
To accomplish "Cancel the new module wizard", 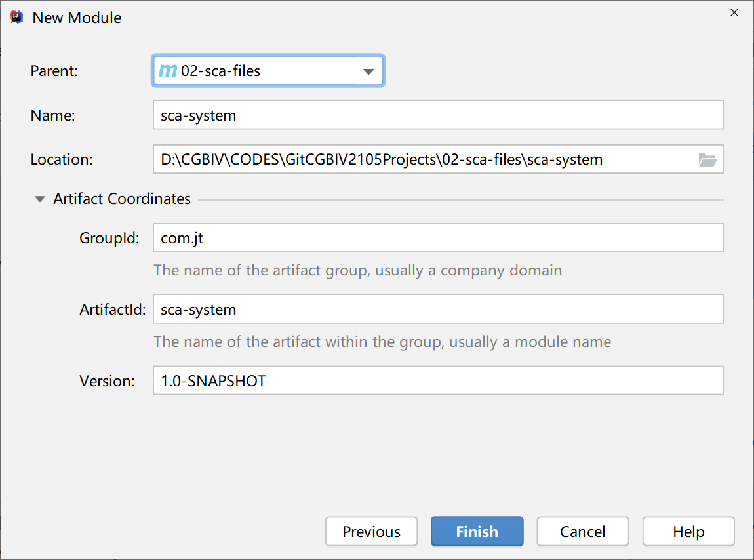I will tap(582, 531).
